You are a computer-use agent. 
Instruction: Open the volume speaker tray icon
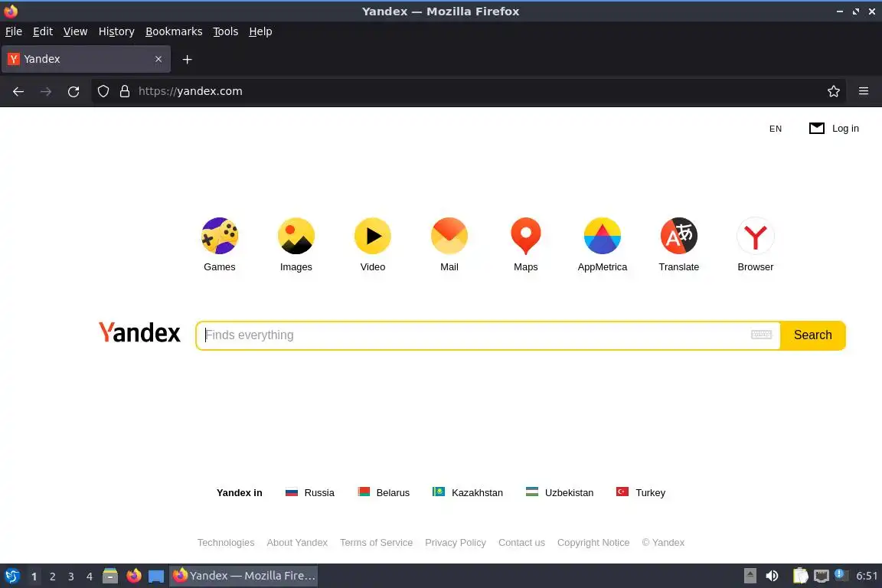pyautogui.click(x=773, y=576)
